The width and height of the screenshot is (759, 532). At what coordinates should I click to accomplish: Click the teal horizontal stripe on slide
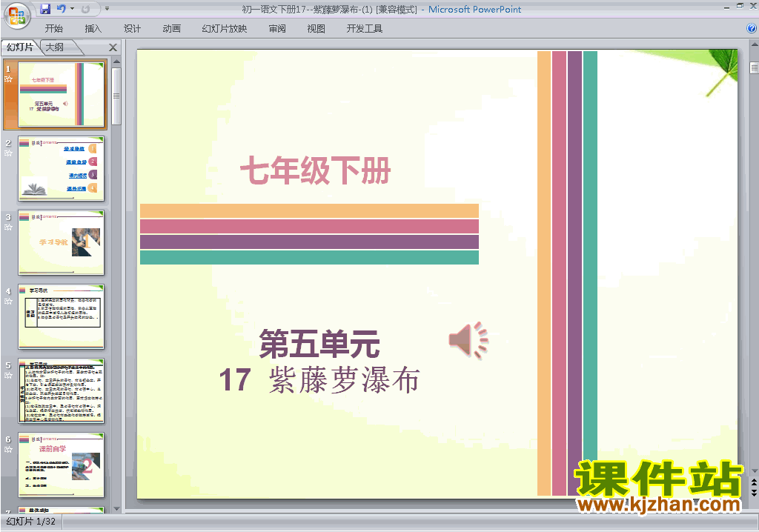tap(309, 257)
